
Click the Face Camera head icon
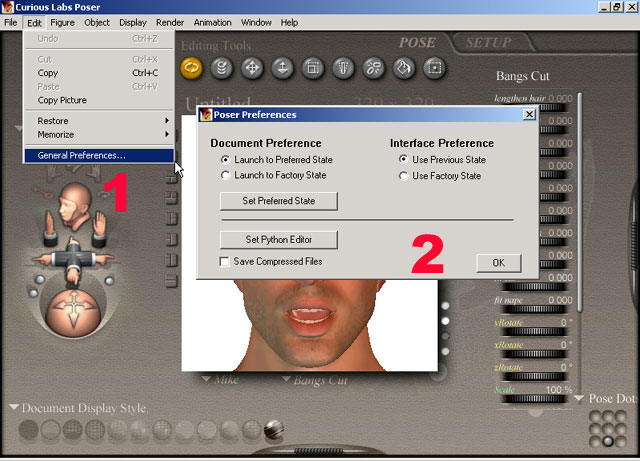tap(75, 206)
